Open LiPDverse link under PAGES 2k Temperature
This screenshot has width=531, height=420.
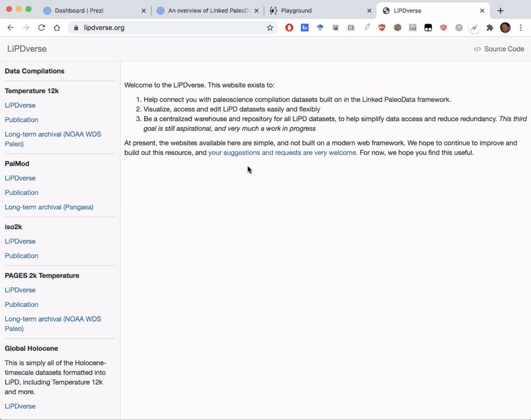tap(20, 290)
